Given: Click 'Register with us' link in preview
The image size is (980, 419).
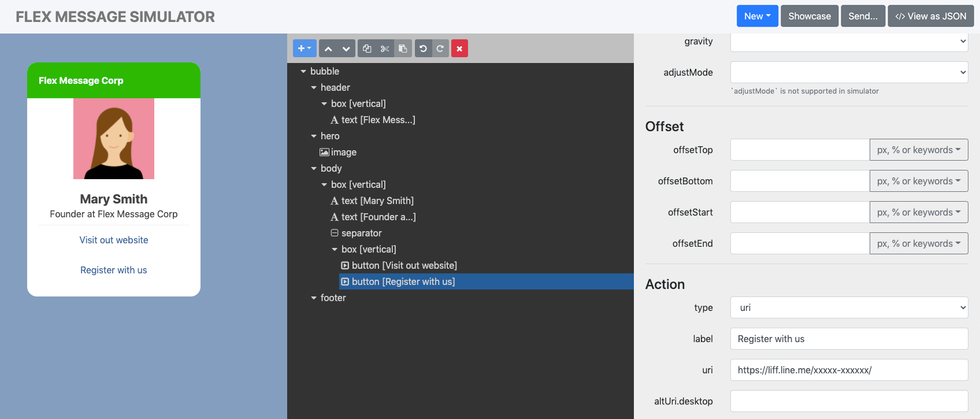Looking at the screenshot, I should tap(114, 270).
